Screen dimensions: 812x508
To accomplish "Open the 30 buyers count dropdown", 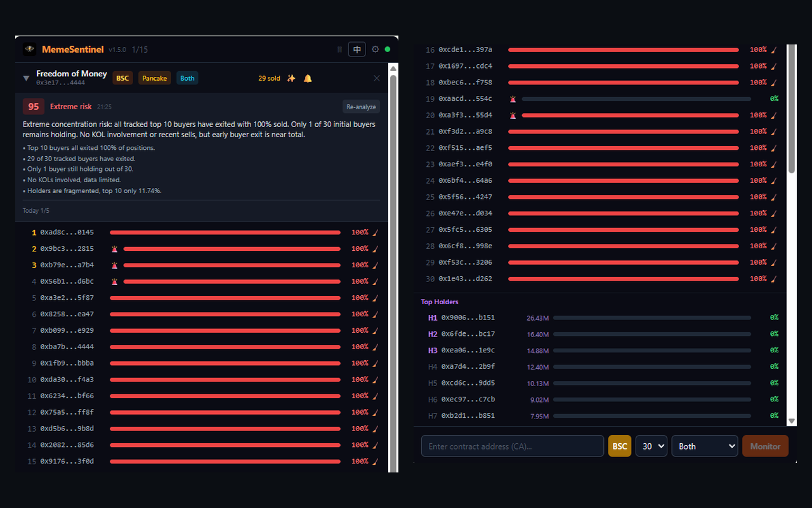I will click(x=652, y=446).
